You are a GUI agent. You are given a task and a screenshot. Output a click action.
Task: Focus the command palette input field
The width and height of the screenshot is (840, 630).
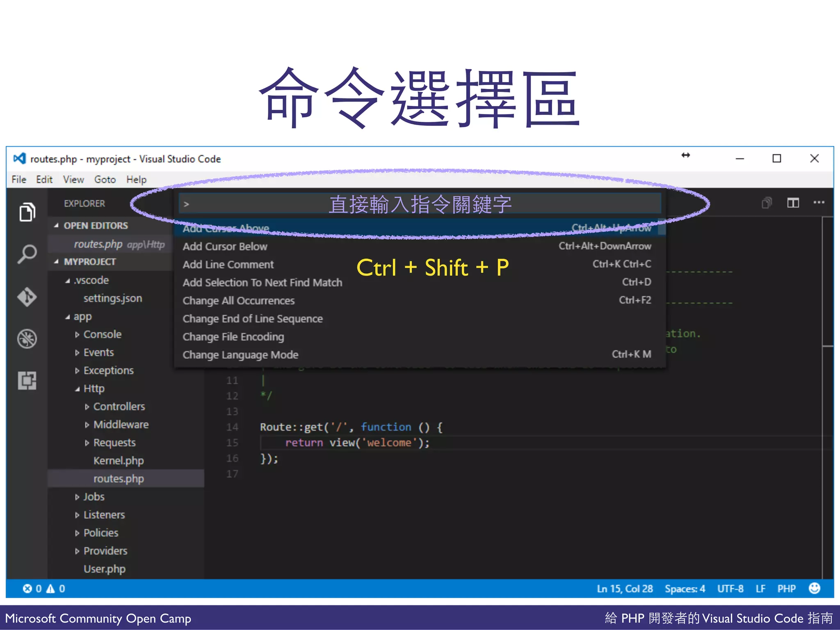(x=420, y=204)
